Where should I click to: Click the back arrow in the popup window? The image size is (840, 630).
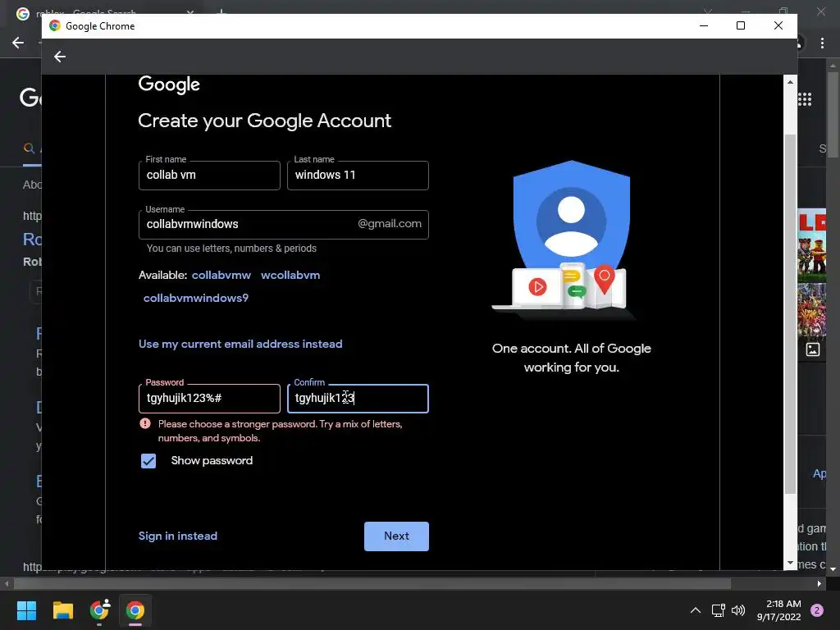click(x=59, y=57)
